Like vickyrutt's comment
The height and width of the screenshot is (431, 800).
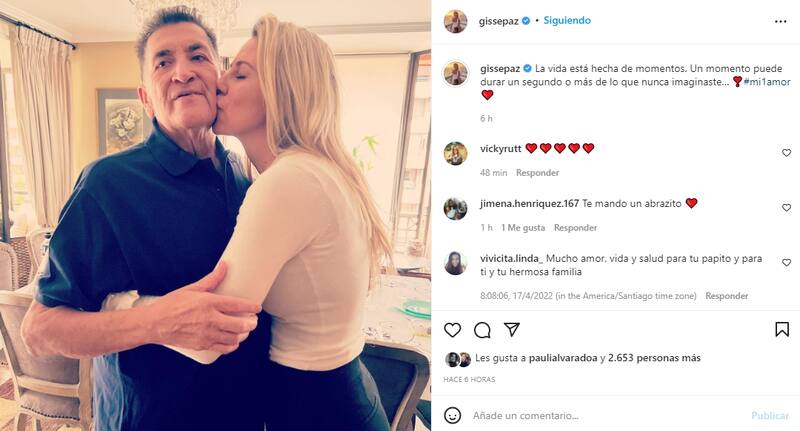(x=786, y=153)
